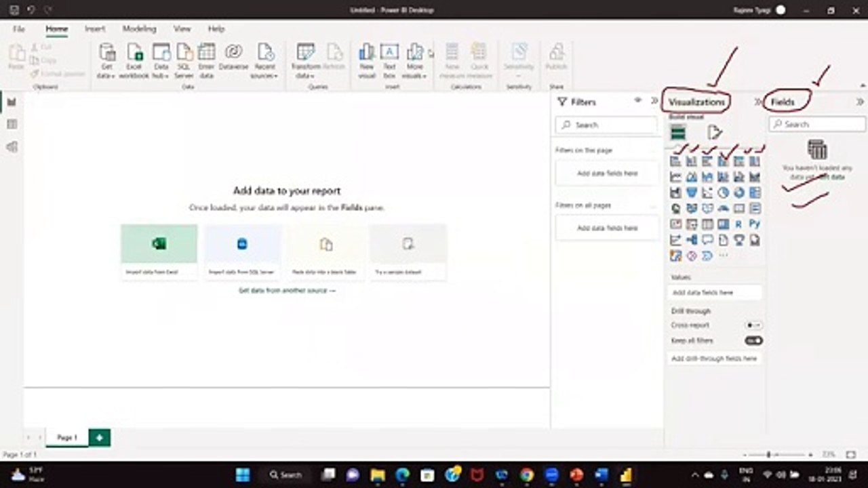Viewport: 868px width, 488px height.
Task: Click the Filters pane search box
Action: click(606, 125)
